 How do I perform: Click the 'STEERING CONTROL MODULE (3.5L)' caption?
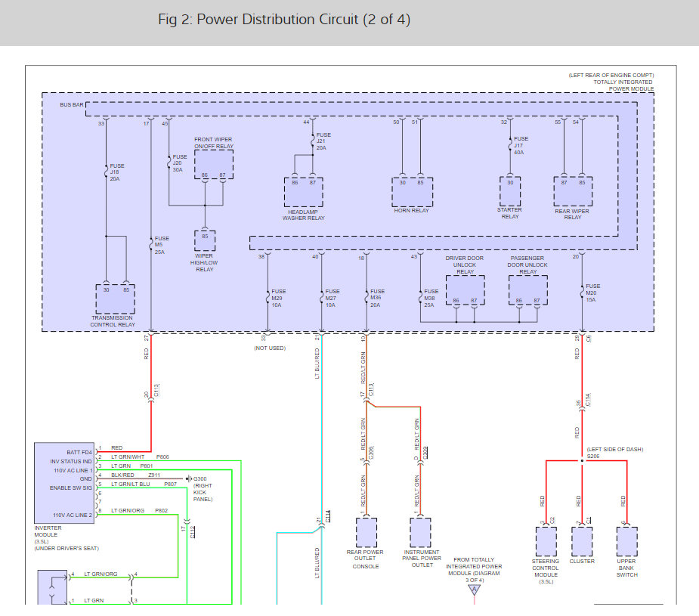[x=545, y=571]
